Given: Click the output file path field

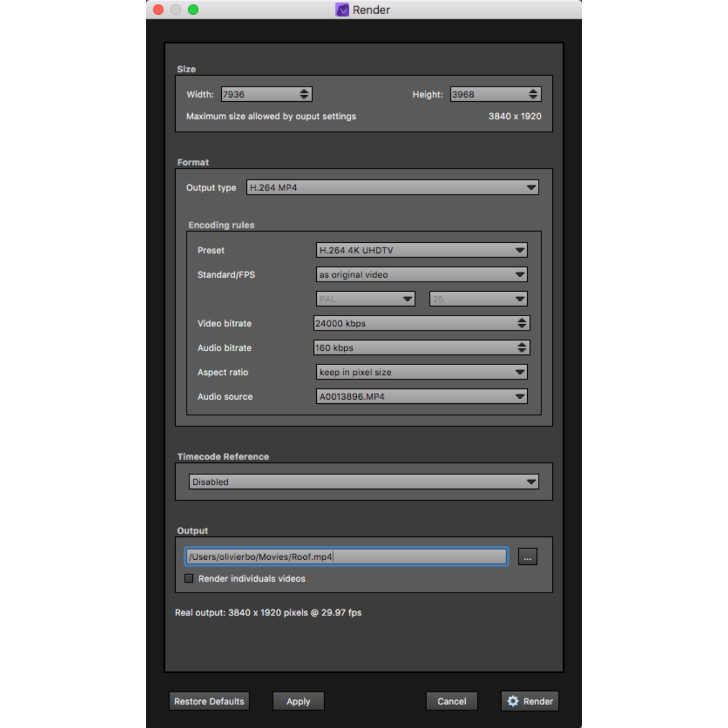Looking at the screenshot, I should click(x=346, y=557).
